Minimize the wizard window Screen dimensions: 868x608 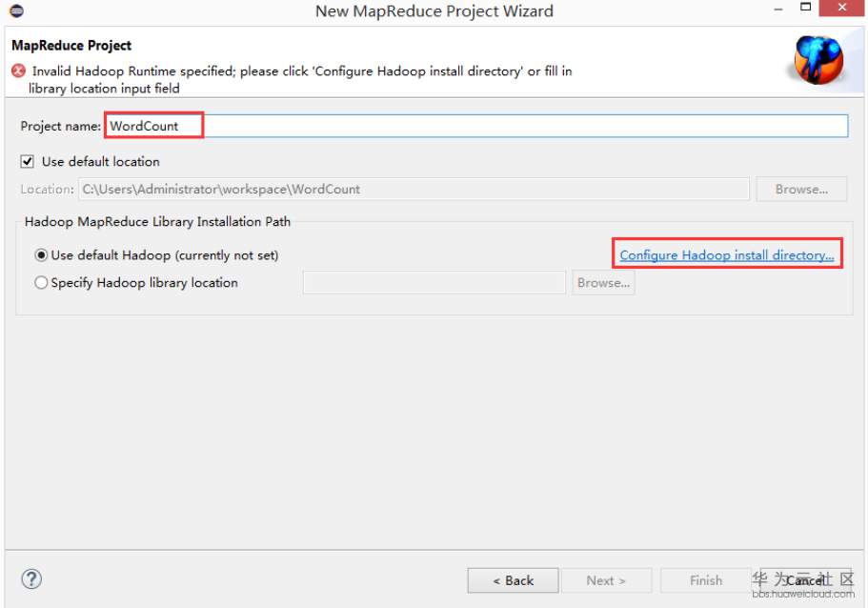(x=777, y=9)
